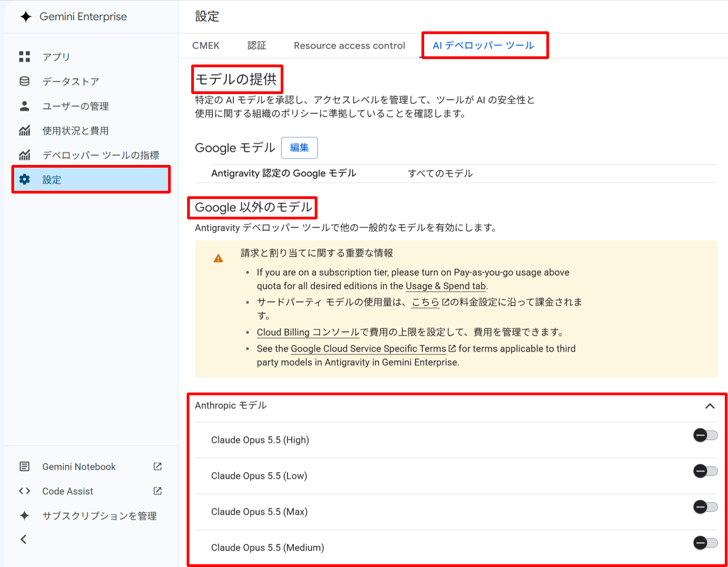728x567 pixels.
Task: Click the external-link icon beside Gemini Notebook
Action: [158, 466]
